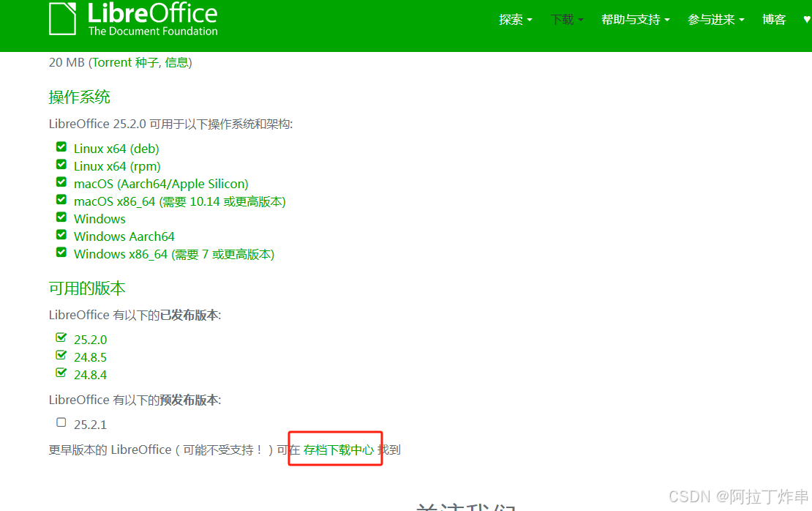Viewport: 812px width, 511px height.
Task: Select released version 25.2.0
Action: pyautogui.click(x=90, y=340)
